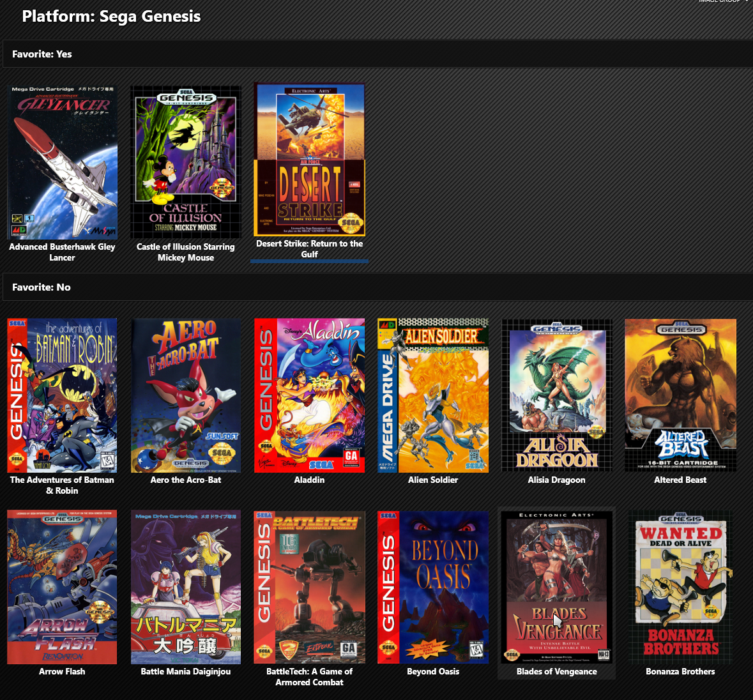Select the Alisia Dragoon cover
The image size is (753, 700).
pos(556,395)
